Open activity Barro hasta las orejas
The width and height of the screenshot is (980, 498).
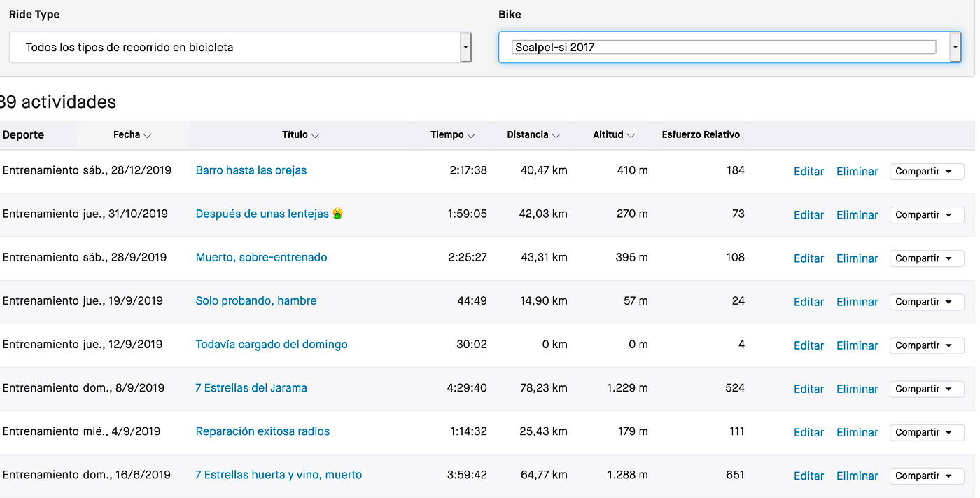tap(251, 170)
